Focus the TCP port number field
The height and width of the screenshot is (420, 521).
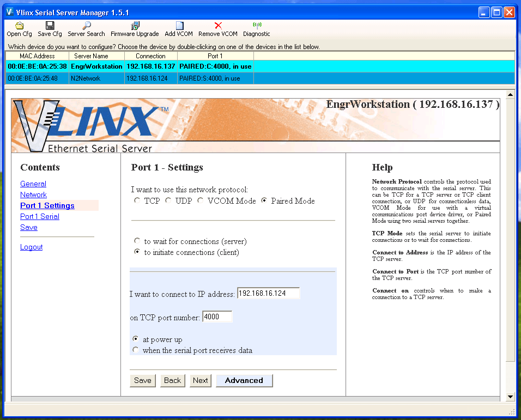(x=217, y=316)
